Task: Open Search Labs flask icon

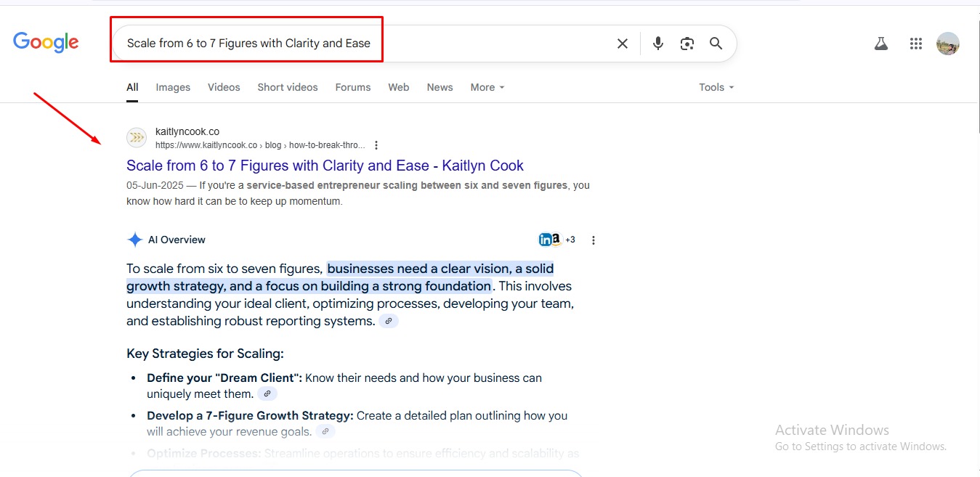Action: (881, 44)
